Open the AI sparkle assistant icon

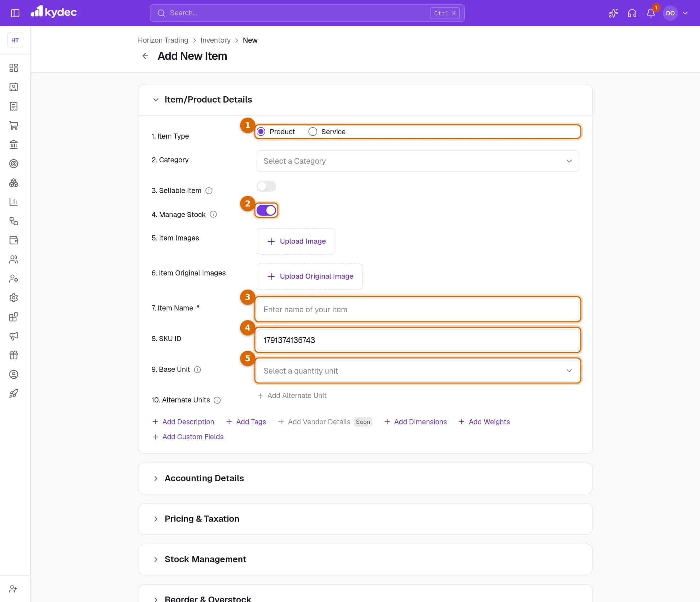click(613, 13)
